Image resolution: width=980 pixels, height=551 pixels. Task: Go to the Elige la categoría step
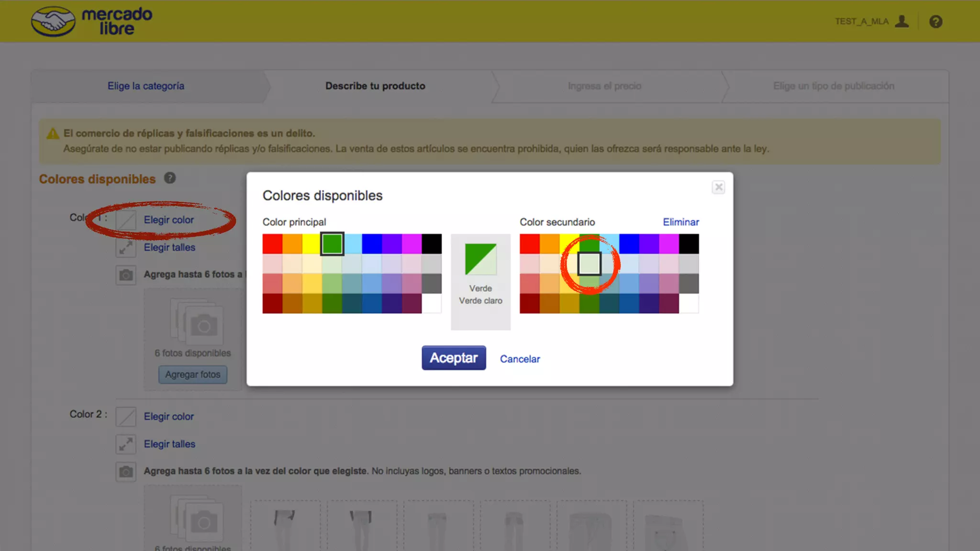(145, 86)
